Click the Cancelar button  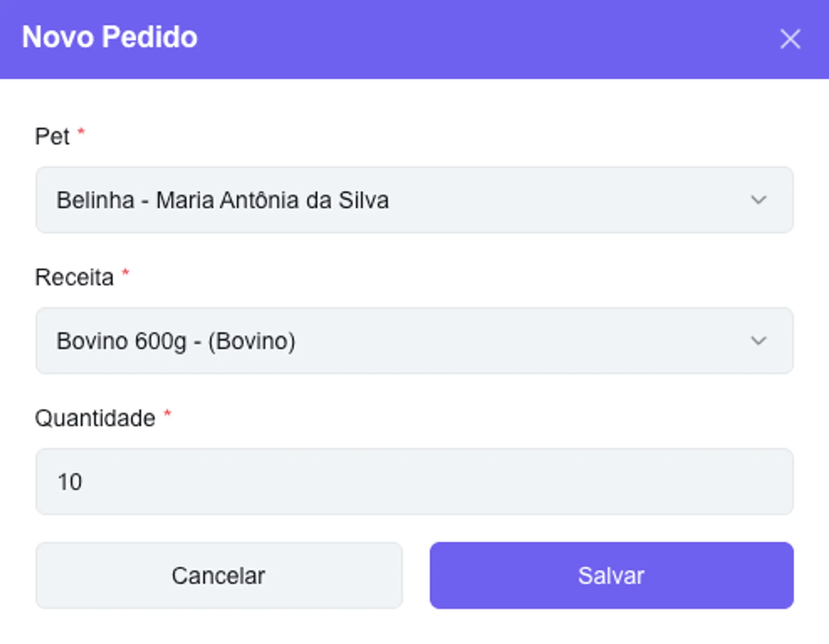[x=218, y=574]
